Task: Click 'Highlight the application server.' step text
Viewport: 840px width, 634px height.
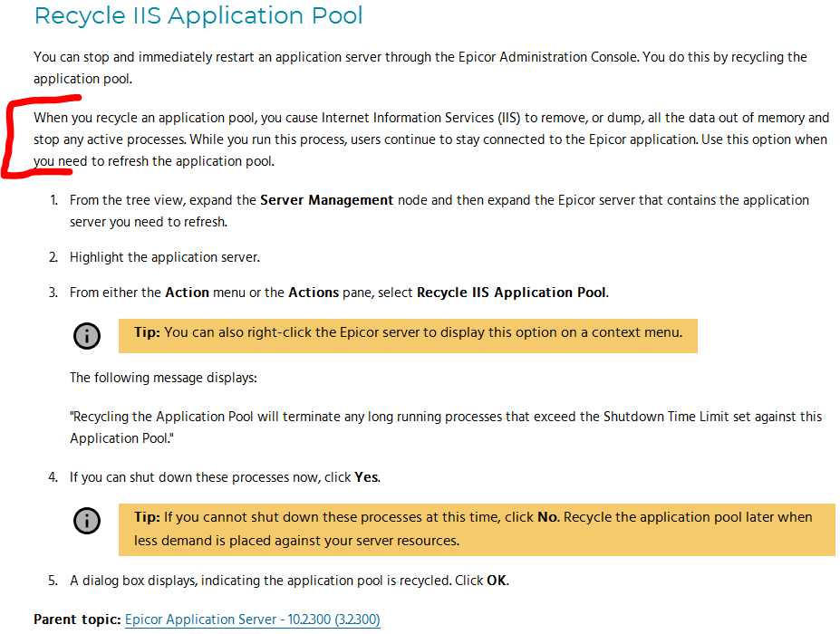Action: [x=165, y=257]
